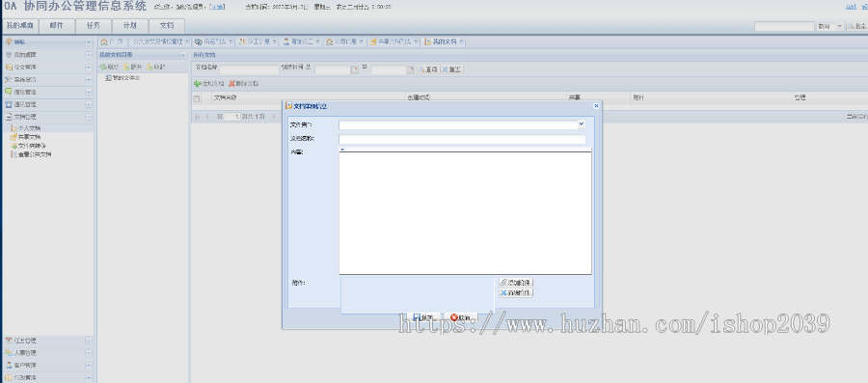The height and width of the screenshot is (383, 868).
Task: Sort by the 创建时间 column header
Action: (419, 97)
